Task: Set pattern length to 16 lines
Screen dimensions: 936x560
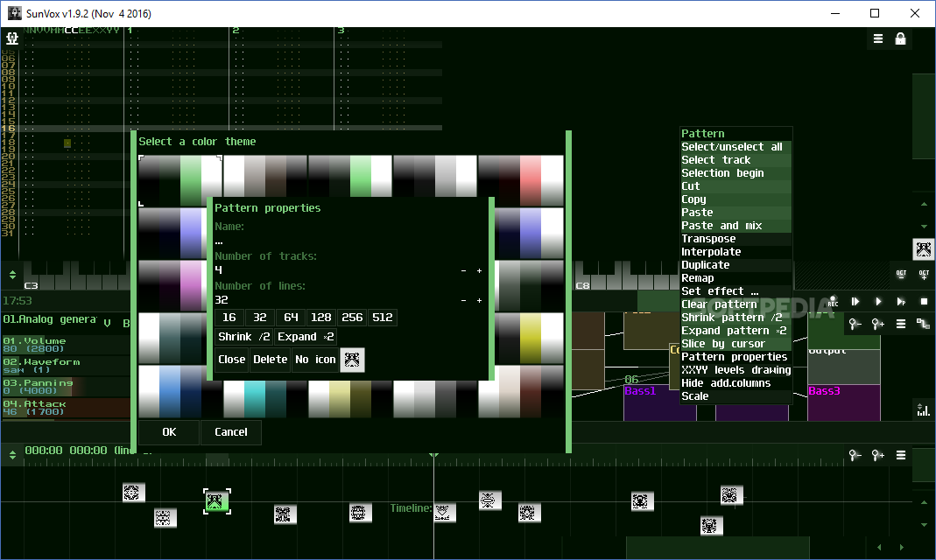Action: pos(229,318)
